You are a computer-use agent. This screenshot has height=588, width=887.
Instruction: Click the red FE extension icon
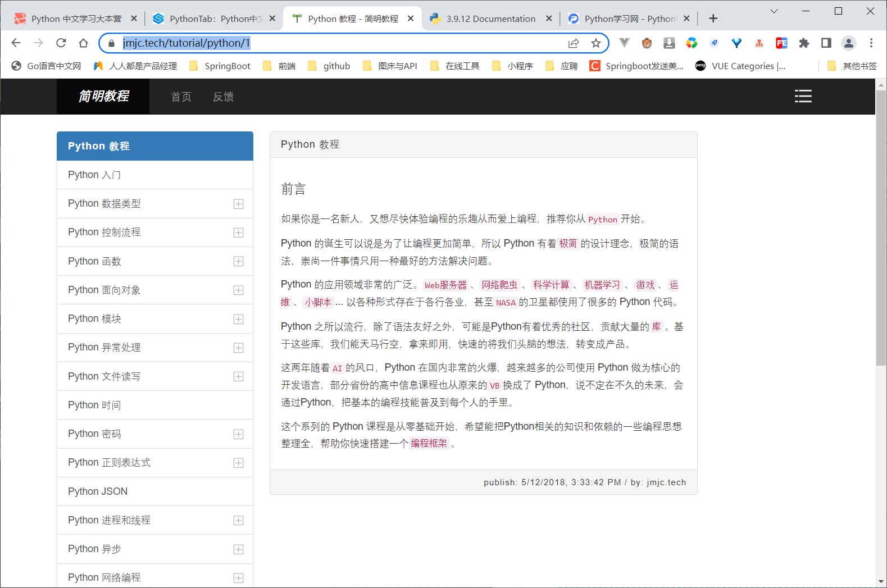pos(781,43)
